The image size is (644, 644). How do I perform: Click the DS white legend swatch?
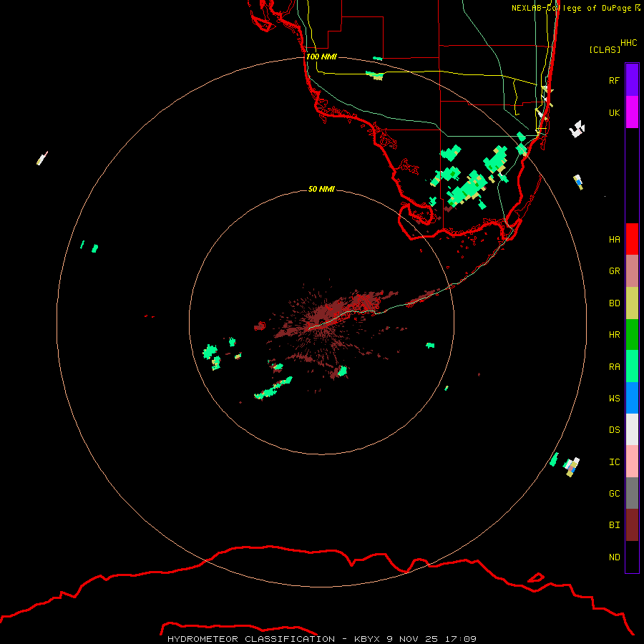tap(632, 429)
